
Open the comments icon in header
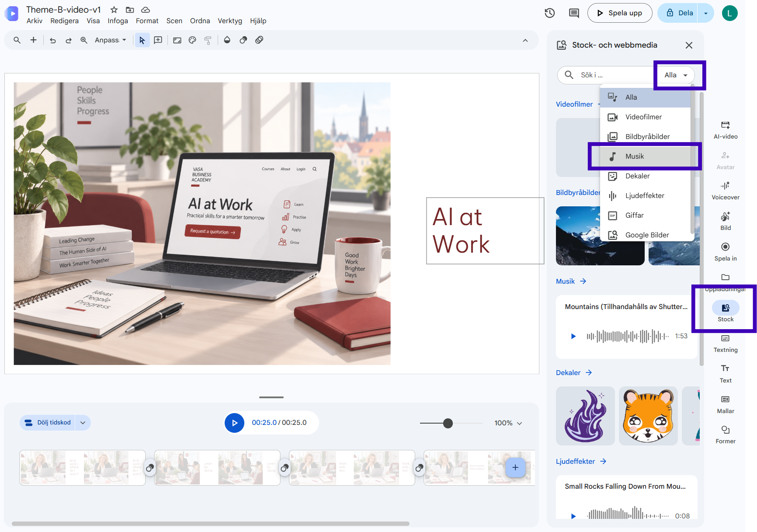(574, 13)
